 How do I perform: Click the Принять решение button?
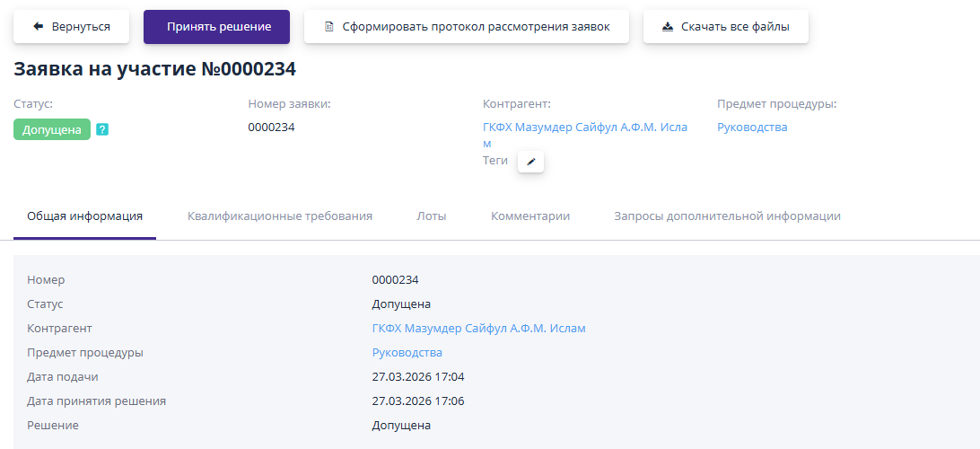click(217, 27)
